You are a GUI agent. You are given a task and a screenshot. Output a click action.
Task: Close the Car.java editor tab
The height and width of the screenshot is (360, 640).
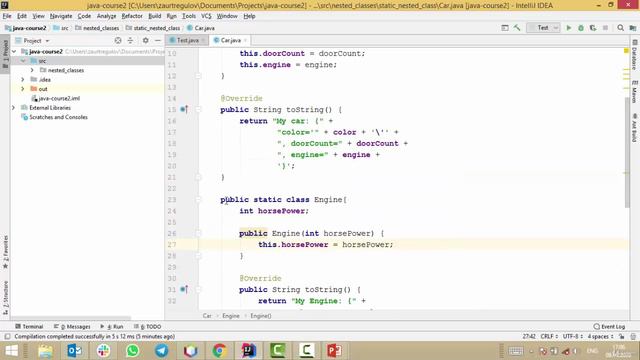245,40
